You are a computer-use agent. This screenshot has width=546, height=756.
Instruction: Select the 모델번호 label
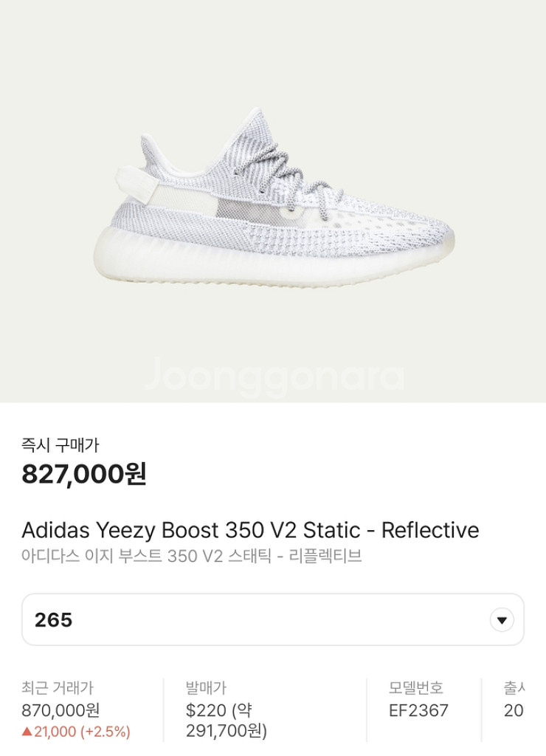coord(416,688)
